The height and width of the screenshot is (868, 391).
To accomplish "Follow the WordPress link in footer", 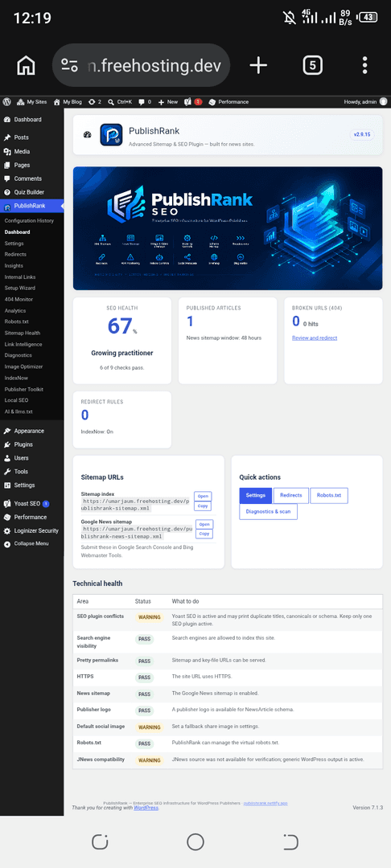I will coord(146,808).
